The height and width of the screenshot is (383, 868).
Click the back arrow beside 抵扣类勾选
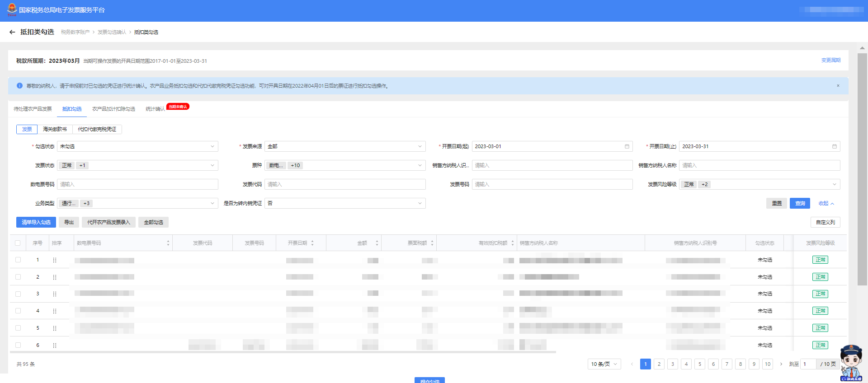click(12, 32)
